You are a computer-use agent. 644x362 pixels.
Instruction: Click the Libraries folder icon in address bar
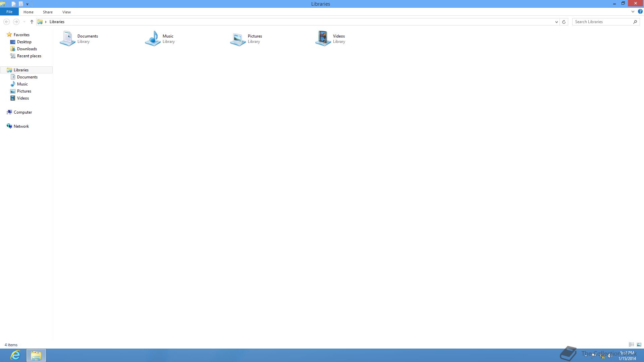click(x=40, y=22)
